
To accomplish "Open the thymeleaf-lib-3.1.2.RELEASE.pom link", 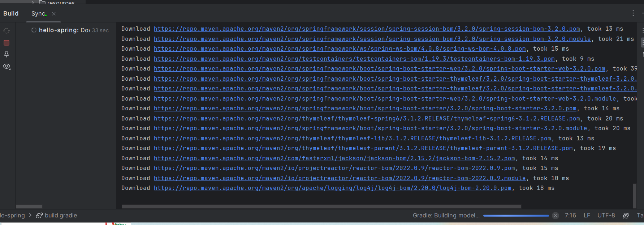I will 352,139.
